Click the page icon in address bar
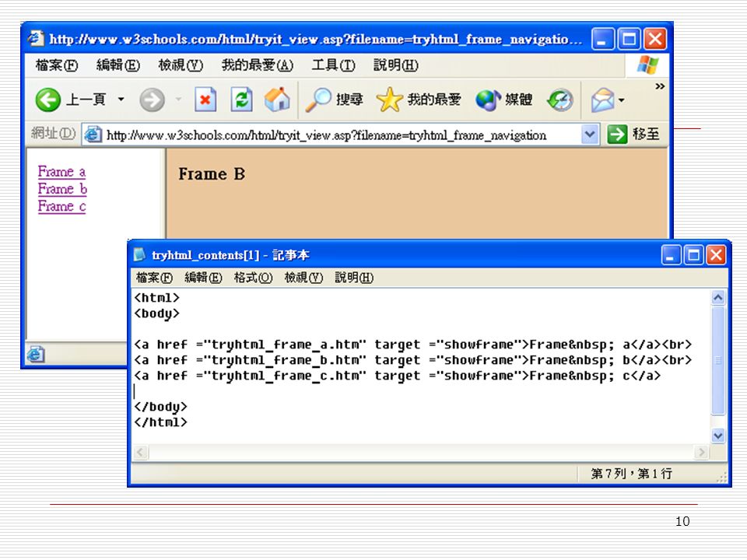 pyautogui.click(x=93, y=135)
